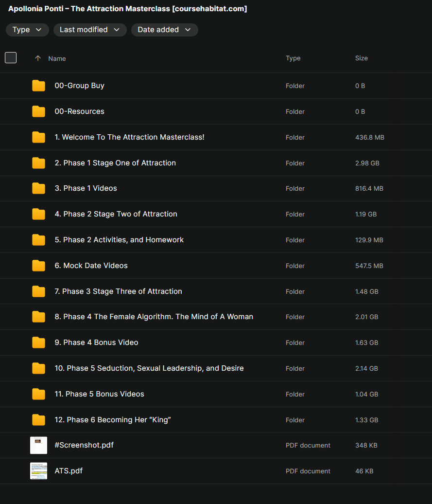Toggle the select-all checkbox in header

[x=11, y=58]
